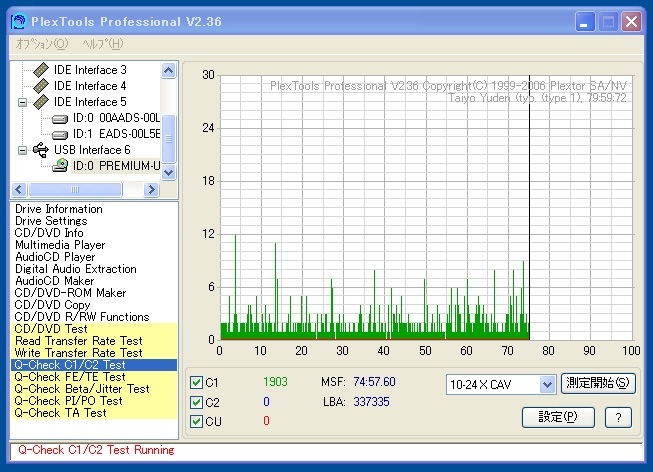Click the tree view scroll up arrow
Viewport: 653px width, 472px height.
[x=168, y=70]
